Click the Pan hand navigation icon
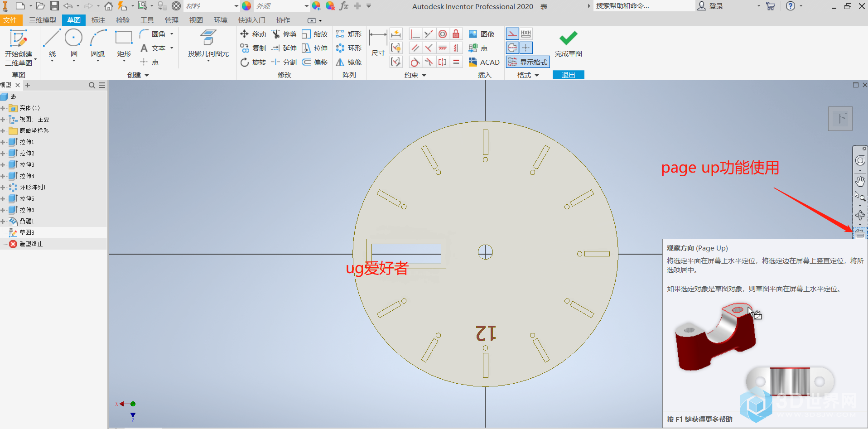The width and height of the screenshot is (868, 429). [x=860, y=181]
